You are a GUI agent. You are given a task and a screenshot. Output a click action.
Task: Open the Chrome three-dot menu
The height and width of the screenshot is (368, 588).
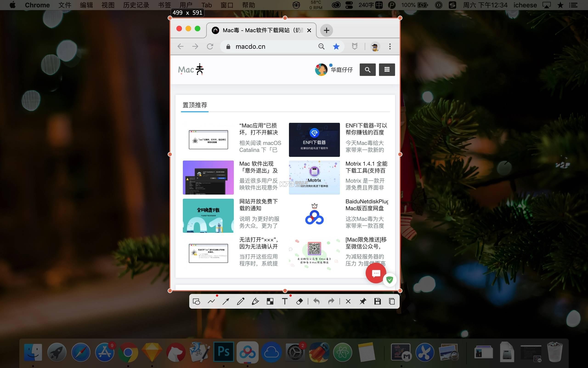click(x=390, y=46)
